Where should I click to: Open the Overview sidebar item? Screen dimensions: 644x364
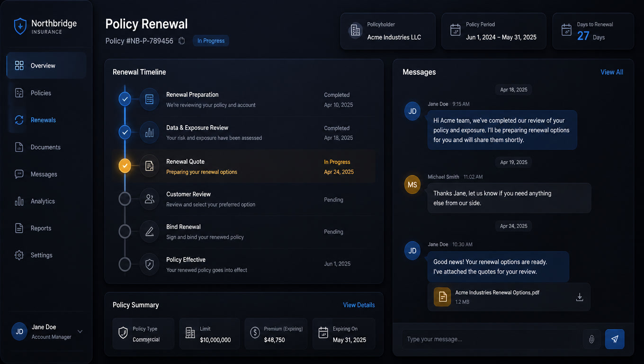coord(46,65)
